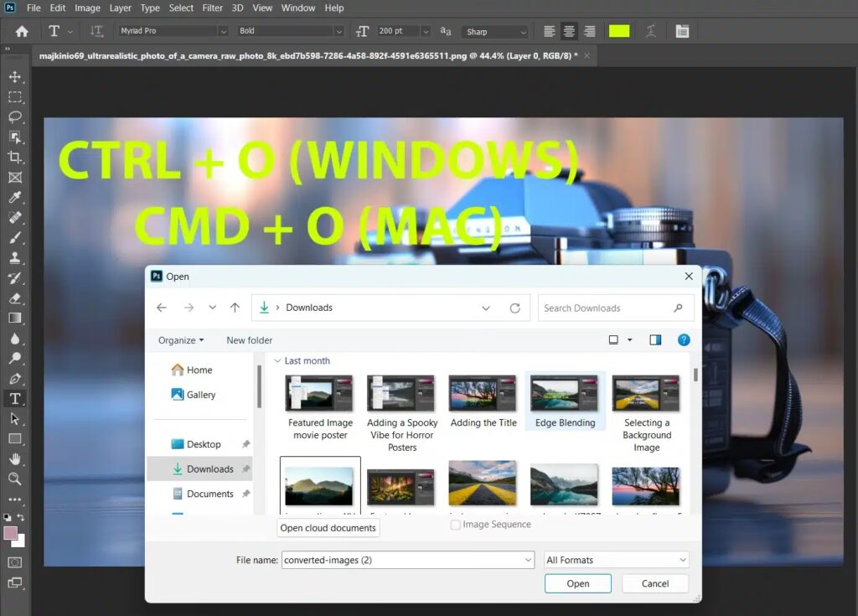Toggle the Image Sequence checkbox

coord(456,525)
